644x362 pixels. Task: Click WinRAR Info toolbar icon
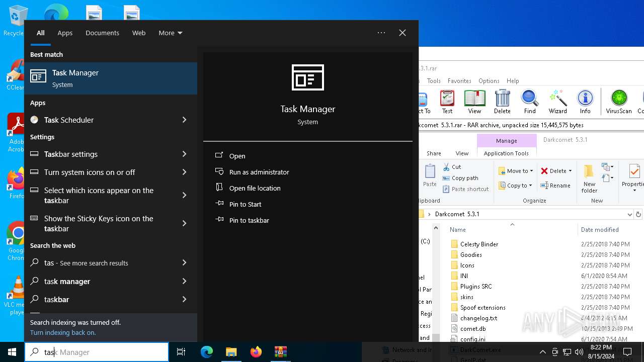(x=585, y=102)
